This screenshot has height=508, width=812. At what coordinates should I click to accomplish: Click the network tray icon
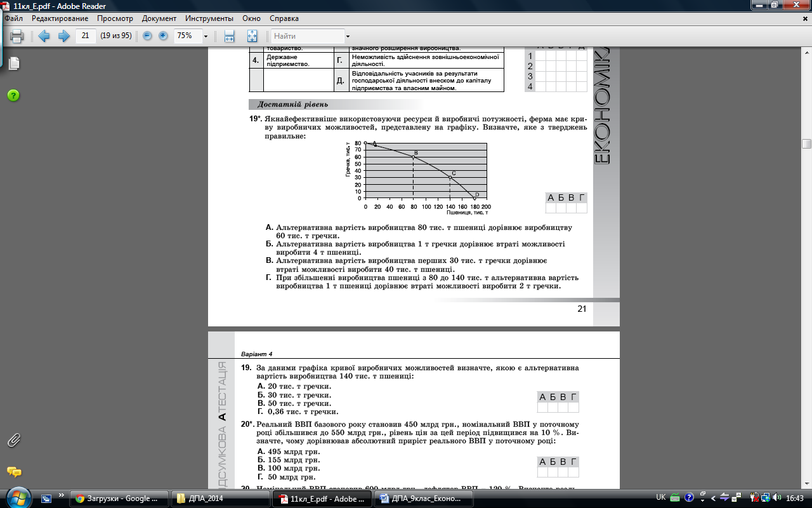(x=766, y=498)
